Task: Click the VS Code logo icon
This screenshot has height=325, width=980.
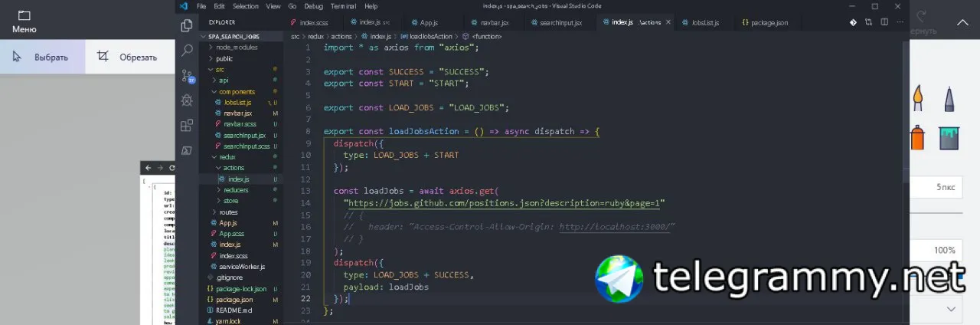Action: tap(184, 6)
